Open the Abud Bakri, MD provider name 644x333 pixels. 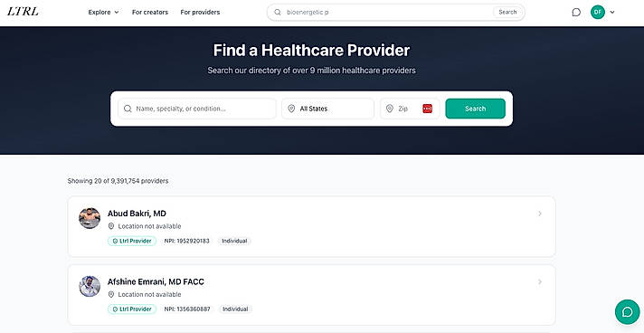pyautogui.click(x=137, y=214)
